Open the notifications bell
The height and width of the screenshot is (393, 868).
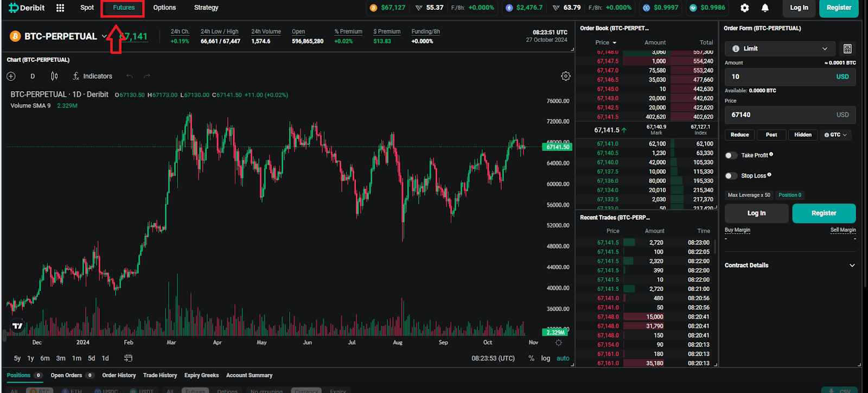[x=765, y=8]
